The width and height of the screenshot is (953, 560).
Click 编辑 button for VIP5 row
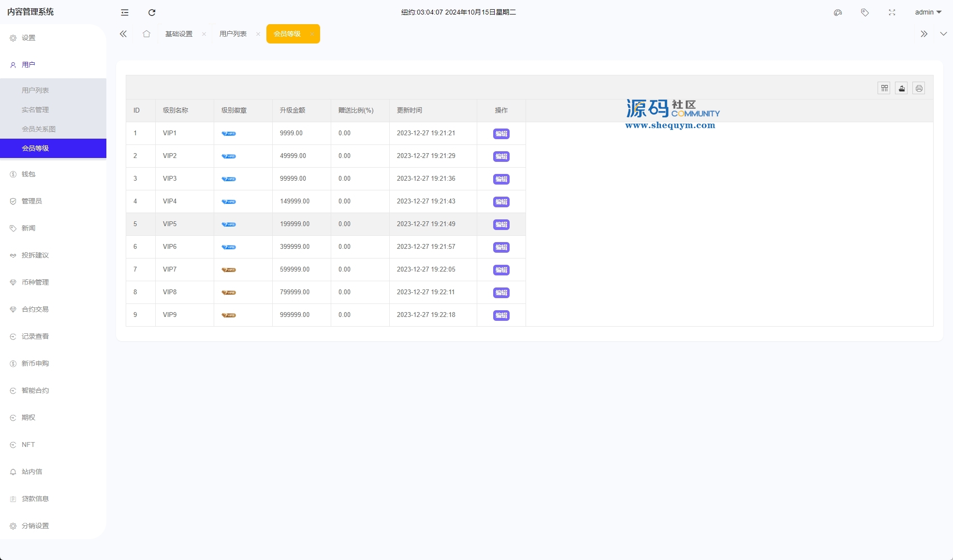(501, 225)
